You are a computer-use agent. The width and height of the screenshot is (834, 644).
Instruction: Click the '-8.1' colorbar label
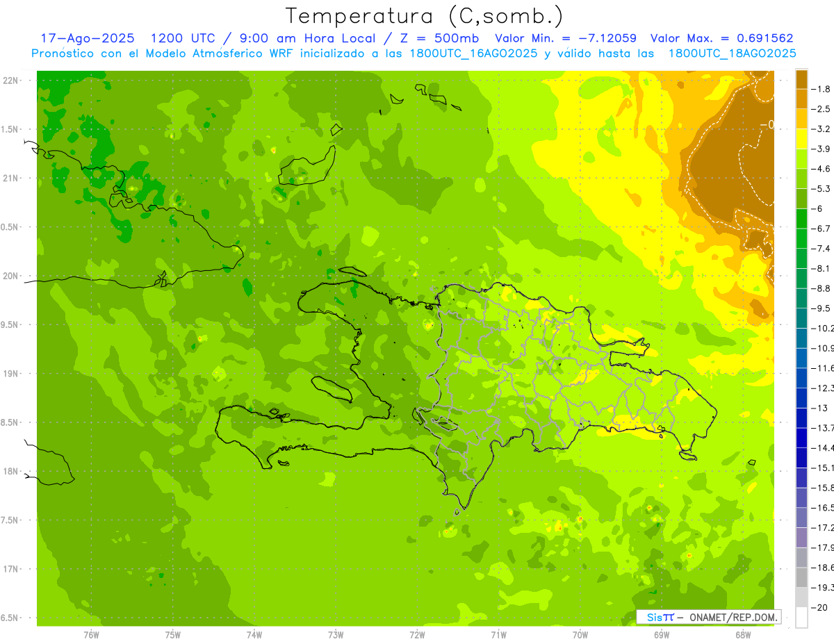tap(822, 268)
